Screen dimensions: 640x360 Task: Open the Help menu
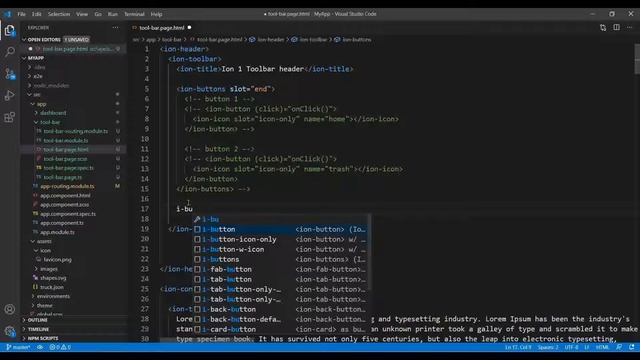click(156, 14)
